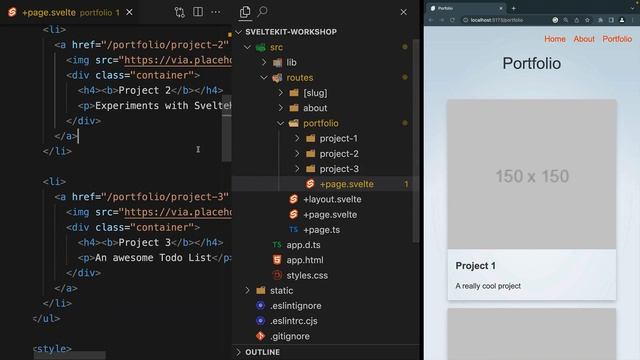Viewport: 640px width, 360px height.
Task: Expand the project-3 folder
Action: [x=297, y=169]
